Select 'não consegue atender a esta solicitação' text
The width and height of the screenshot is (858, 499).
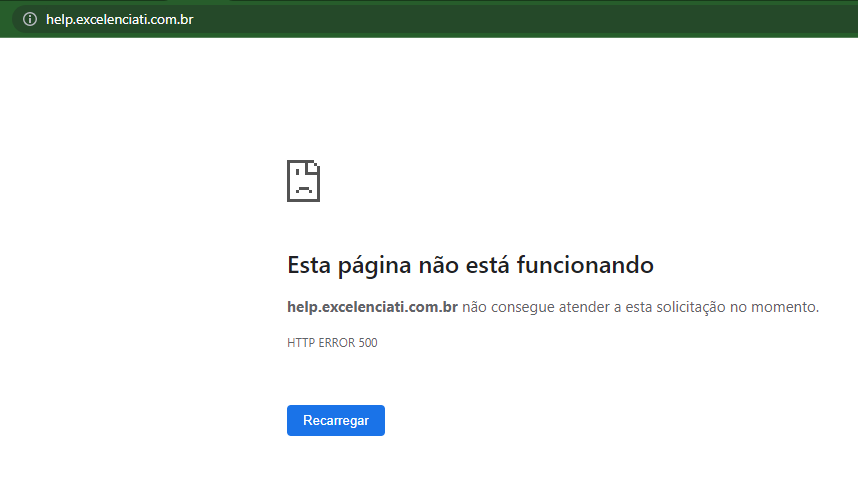click(x=594, y=307)
